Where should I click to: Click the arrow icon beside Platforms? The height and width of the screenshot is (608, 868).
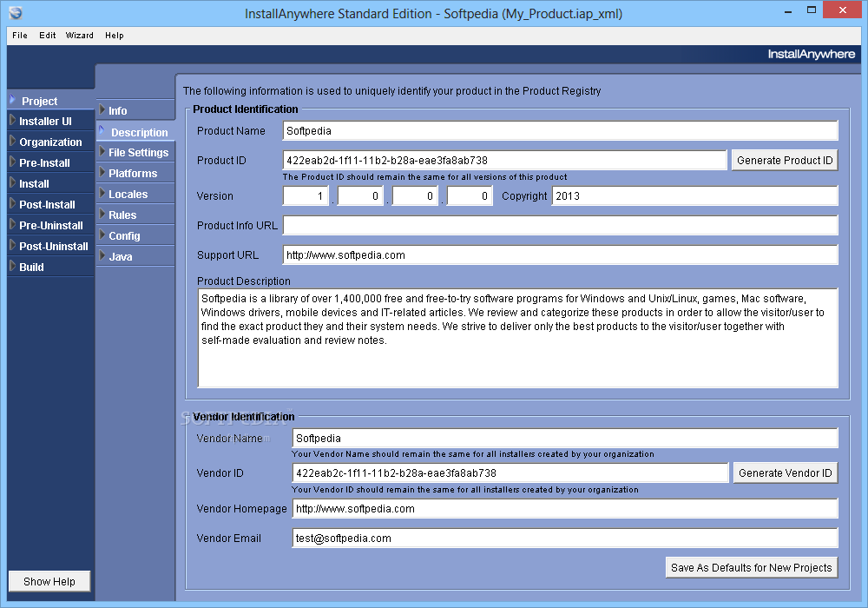point(102,172)
